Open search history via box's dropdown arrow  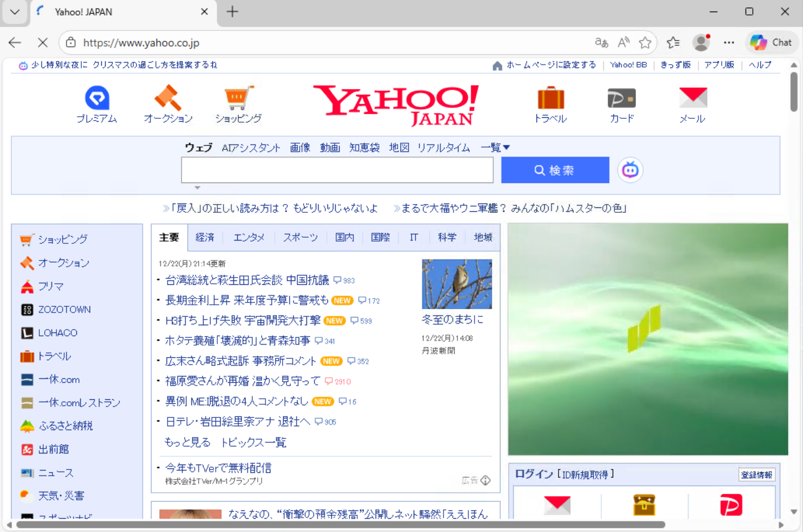[197, 187]
